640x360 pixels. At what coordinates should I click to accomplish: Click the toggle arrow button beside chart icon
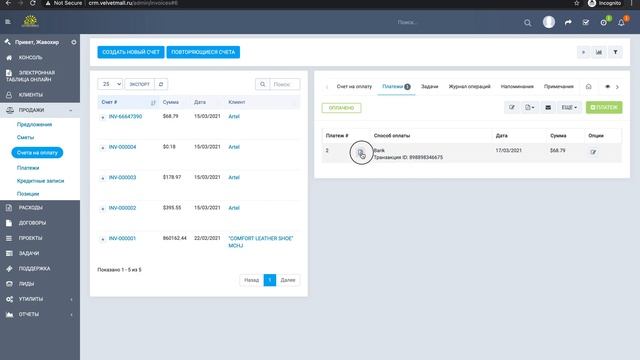(x=583, y=52)
